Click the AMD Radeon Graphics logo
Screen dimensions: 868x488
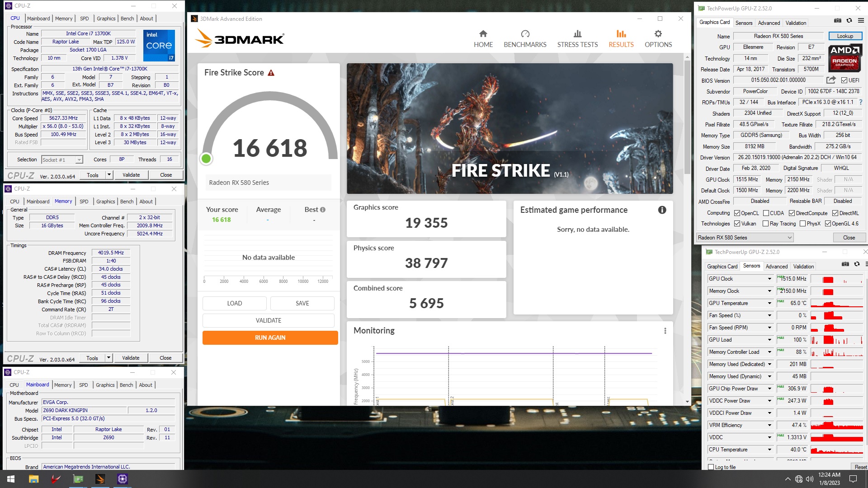point(844,58)
